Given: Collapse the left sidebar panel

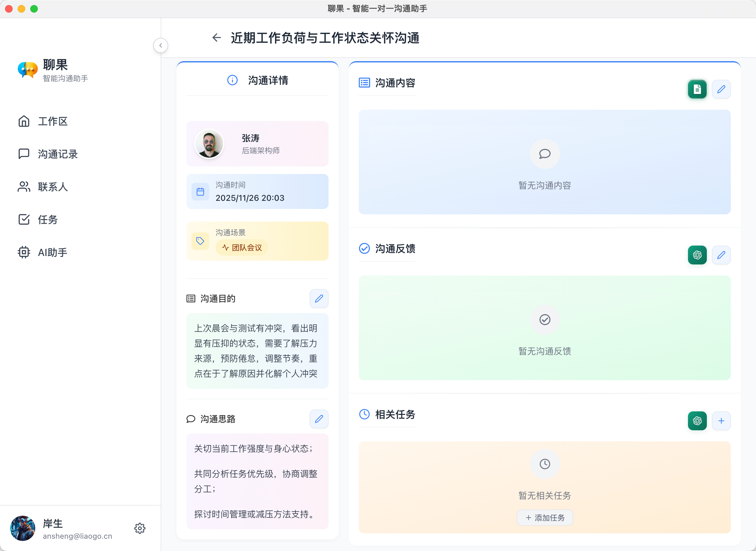Looking at the screenshot, I should pyautogui.click(x=161, y=45).
